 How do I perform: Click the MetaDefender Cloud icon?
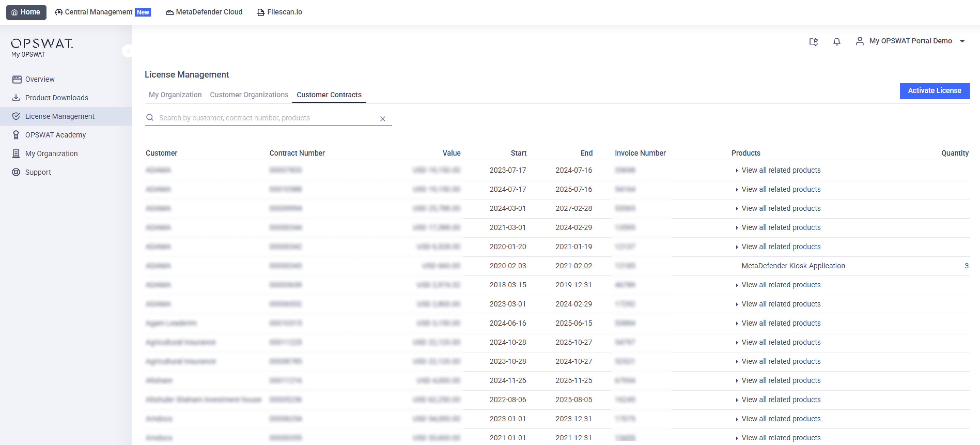coord(170,13)
